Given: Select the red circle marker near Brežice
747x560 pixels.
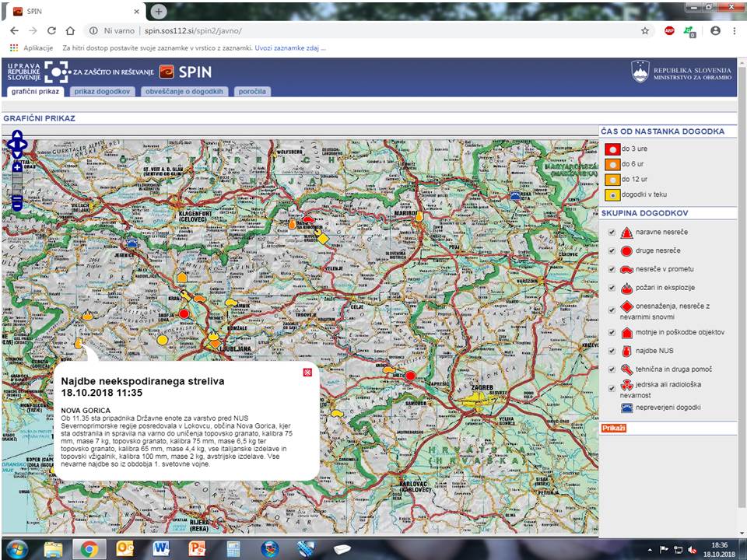Looking at the screenshot, I should tap(410, 376).
